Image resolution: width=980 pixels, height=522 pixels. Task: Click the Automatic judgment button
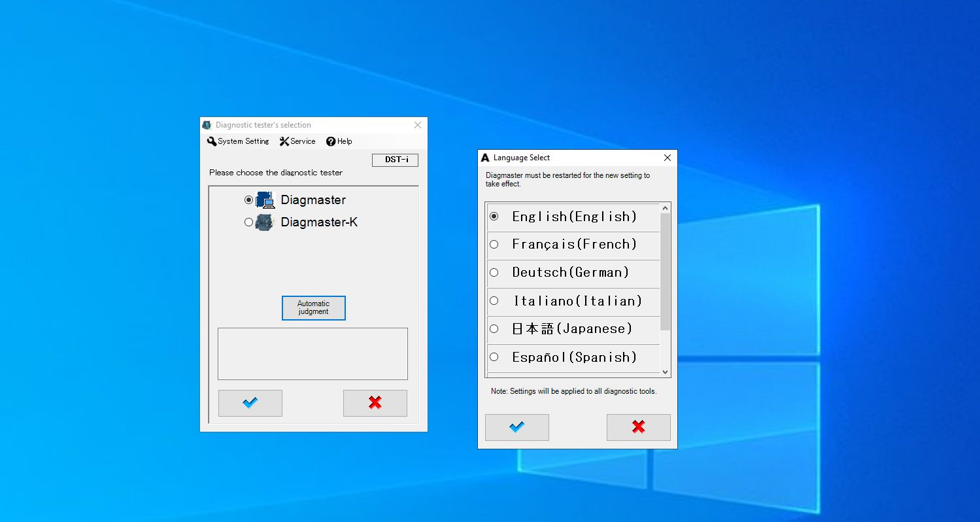(x=314, y=308)
